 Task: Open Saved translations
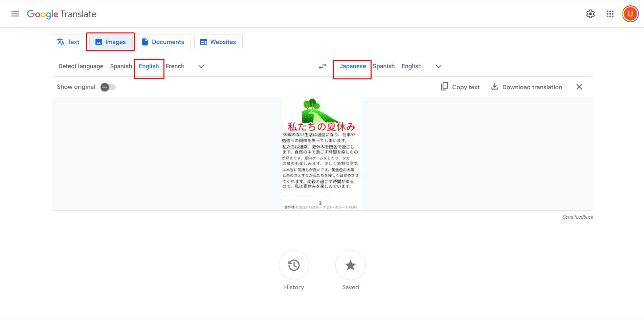[x=350, y=266]
